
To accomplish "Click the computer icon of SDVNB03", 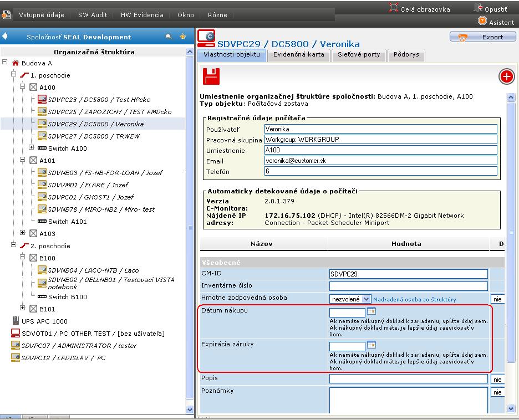I will coord(42,172).
